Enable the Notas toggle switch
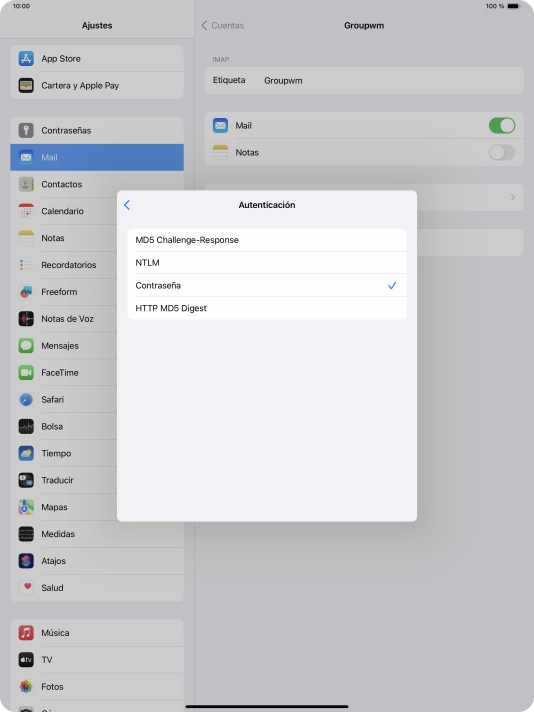The height and width of the screenshot is (712, 534). click(x=502, y=153)
